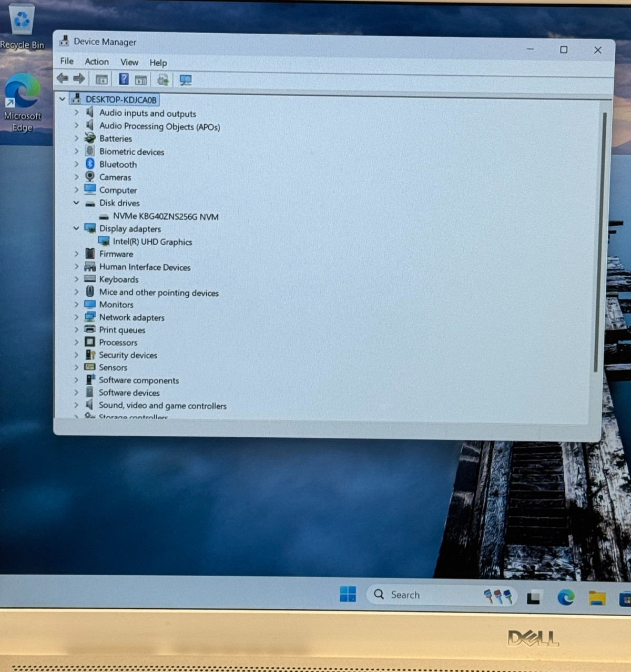This screenshot has height=672, width=631.
Task: Expand Audio inputs and outputs node
Action: [x=76, y=112]
